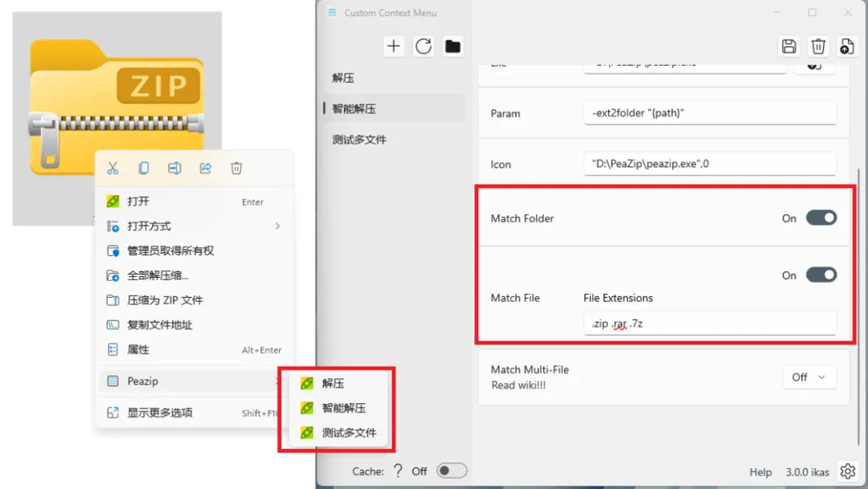Image resolution: width=868 pixels, height=489 pixels.
Task: Click the share icon in context menu
Action: pos(206,168)
